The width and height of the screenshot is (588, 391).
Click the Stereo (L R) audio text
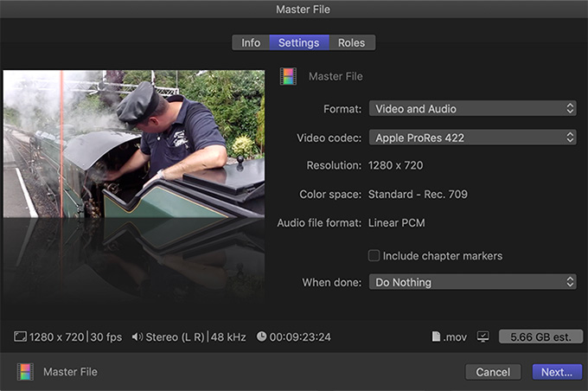pos(175,337)
